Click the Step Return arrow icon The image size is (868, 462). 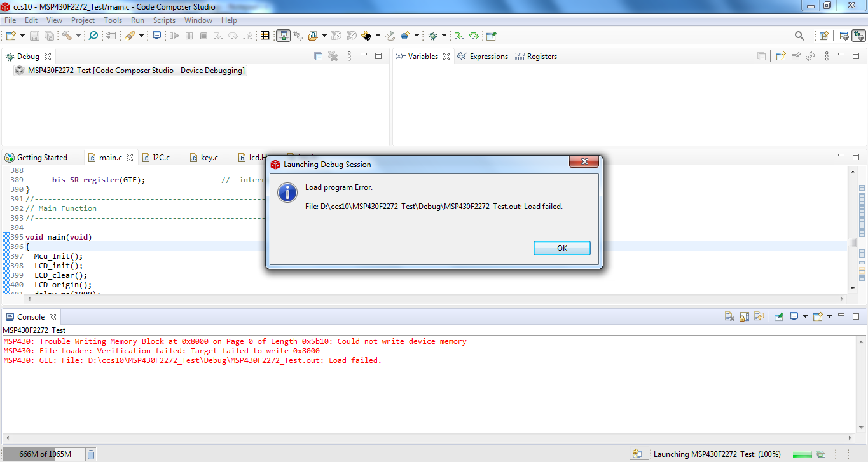pos(248,36)
